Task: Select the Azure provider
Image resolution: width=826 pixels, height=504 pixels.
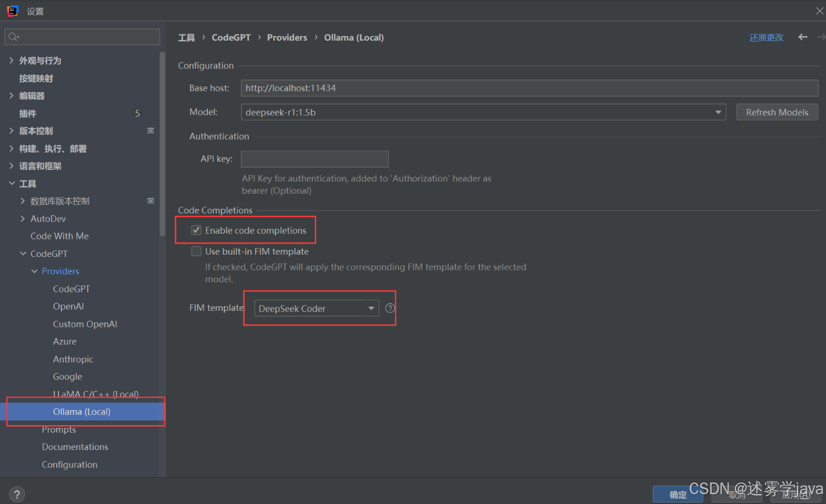Action: click(x=64, y=341)
